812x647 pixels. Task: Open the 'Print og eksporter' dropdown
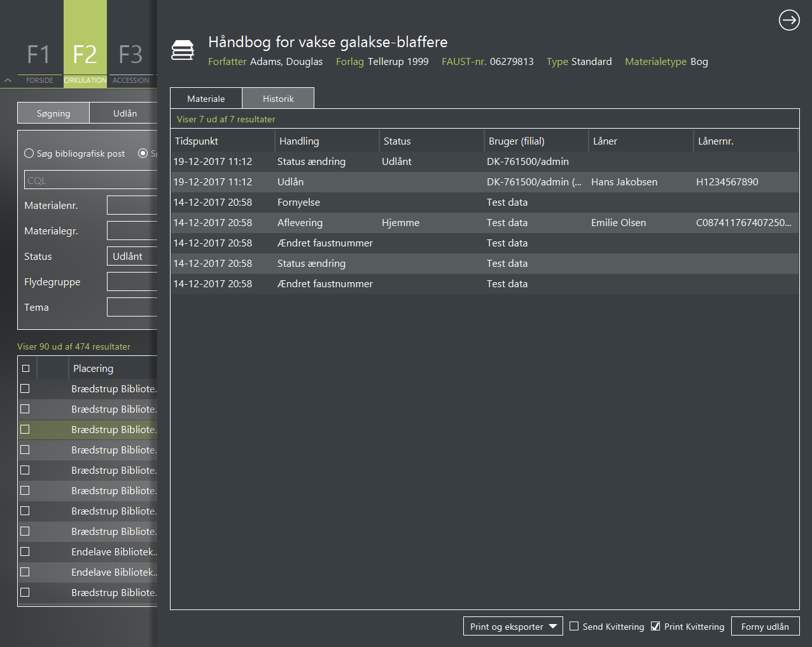[513, 626]
